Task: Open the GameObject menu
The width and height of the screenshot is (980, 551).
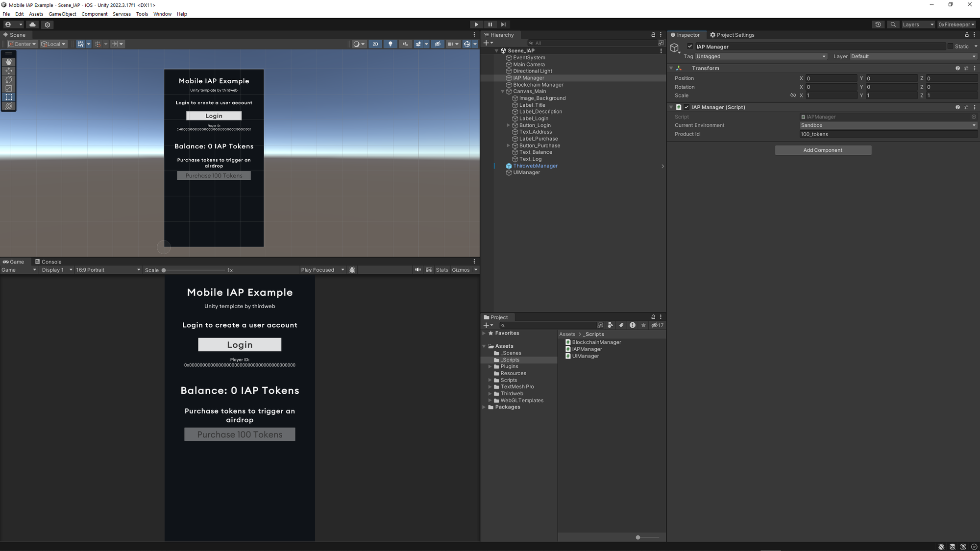Action: [x=62, y=14]
